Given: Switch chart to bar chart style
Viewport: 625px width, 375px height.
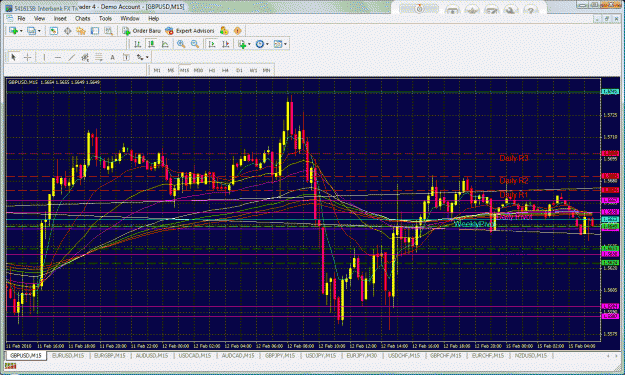Looking at the screenshot, I should point(138,44).
